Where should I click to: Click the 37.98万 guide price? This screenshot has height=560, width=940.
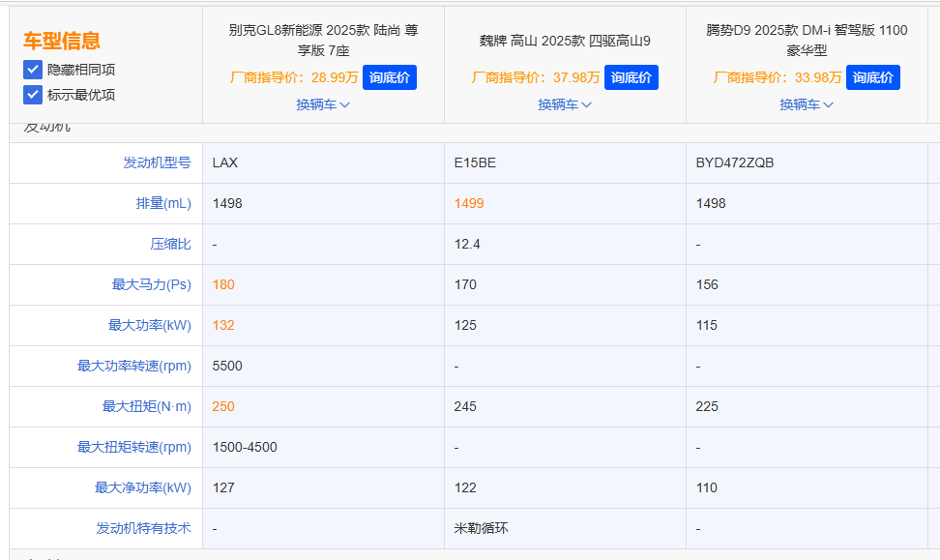(576, 77)
